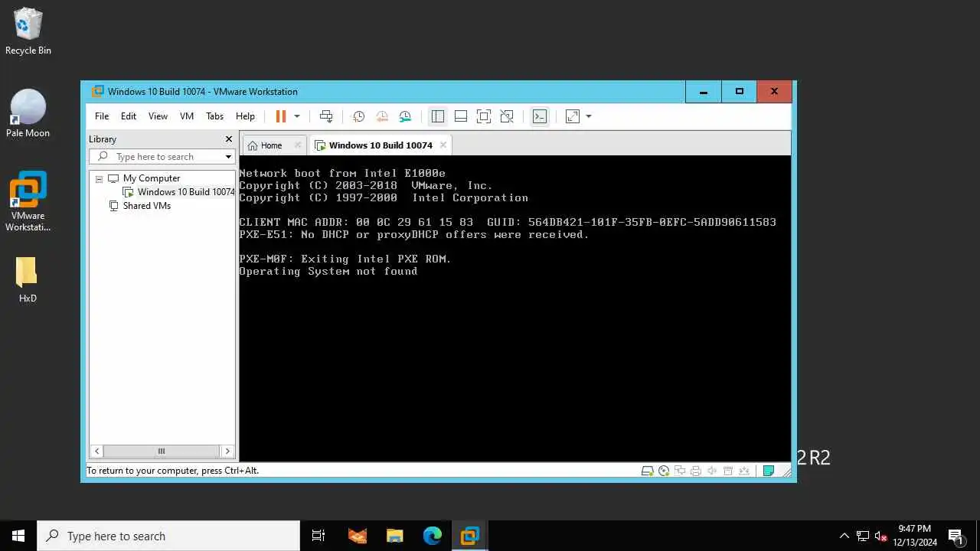Click the taskbar search box
Viewport: 980px width, 551px height.
pyautogui.click(x=168, y=536)
